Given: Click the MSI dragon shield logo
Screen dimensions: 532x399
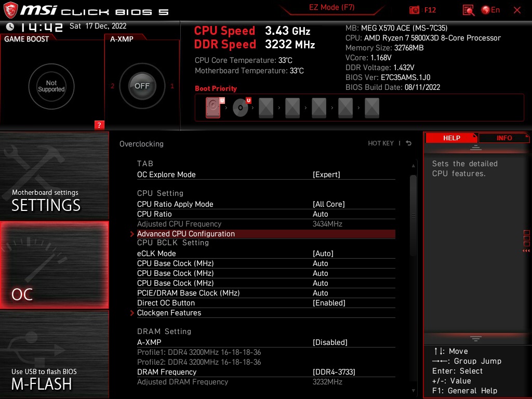Looking at the screenshot, I should pyautogui.click(x=10, y=10).
